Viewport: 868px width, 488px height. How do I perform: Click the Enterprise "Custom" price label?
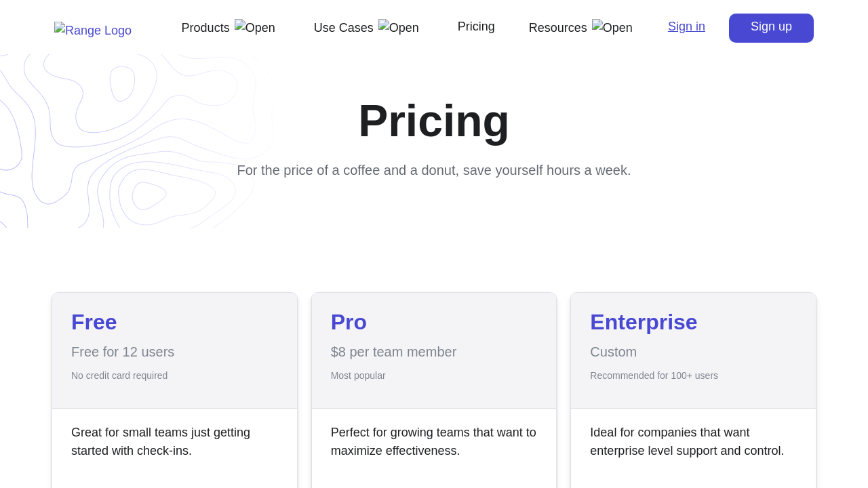tap(613, 352)
